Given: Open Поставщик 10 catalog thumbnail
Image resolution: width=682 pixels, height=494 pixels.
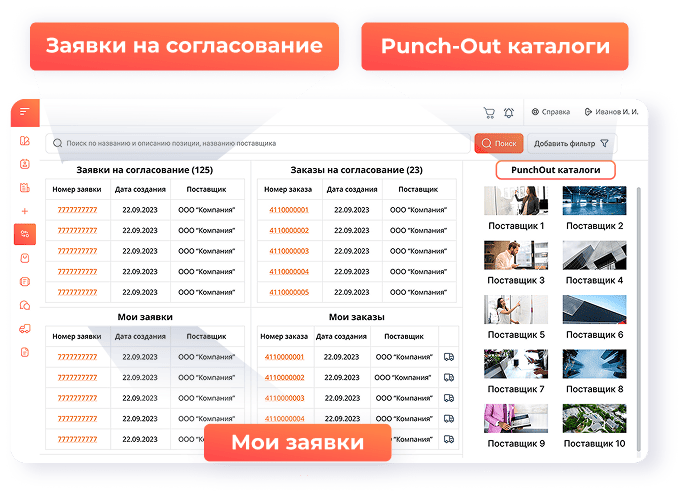Looking at the screenshot, I should 595,418.
